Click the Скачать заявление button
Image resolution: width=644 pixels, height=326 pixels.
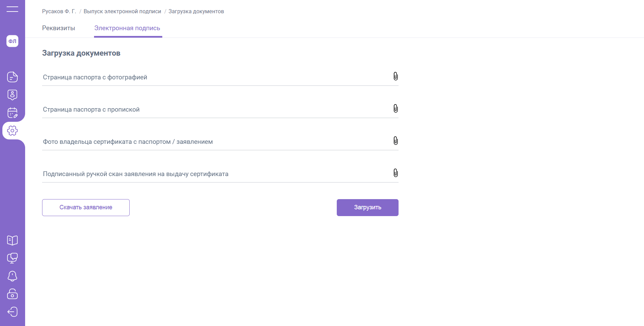[86, 208]
